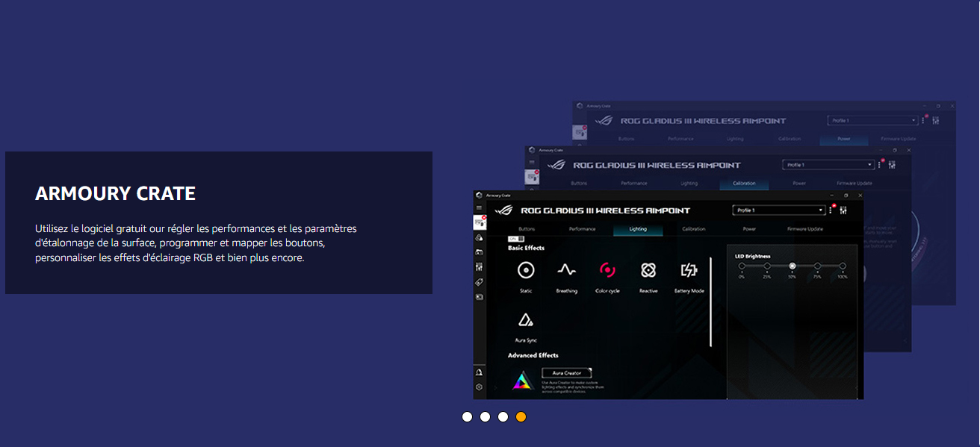Open the three-dot menu in the front window

pos(831,210)
